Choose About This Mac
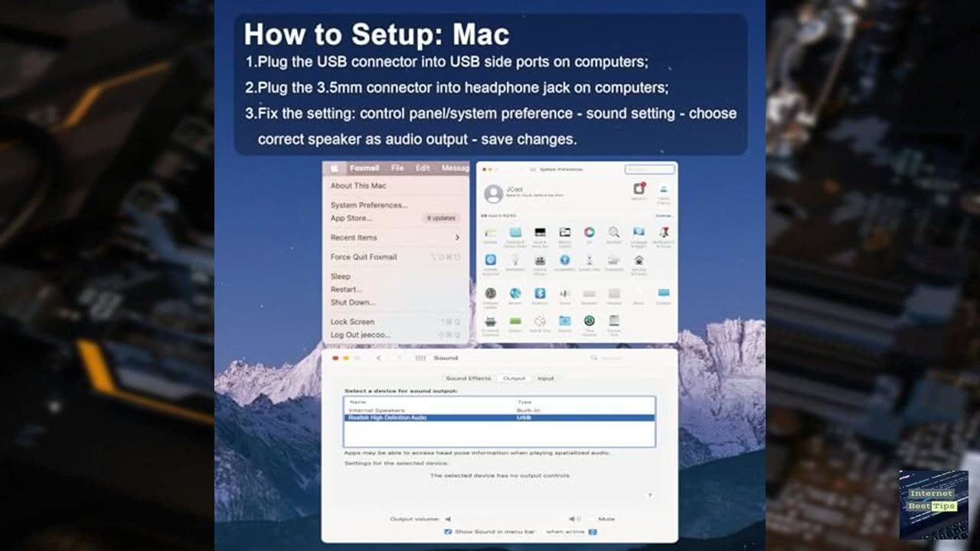Screen dimensions: 980x551 coord(358,185)
